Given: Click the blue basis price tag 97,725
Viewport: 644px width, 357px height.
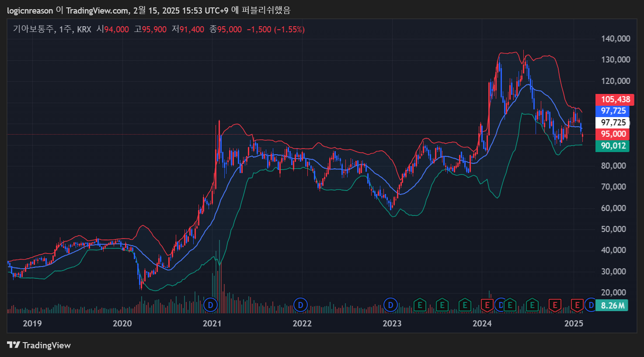Looking at the screenshot, I should pyautogui.click(x=613, y=111).
